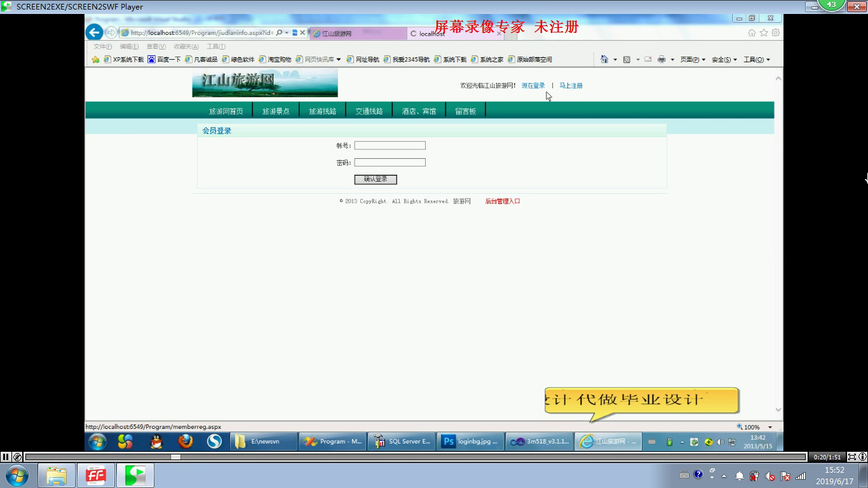The width and height of the screenshot is (868, 488).
Task: Go to 旅游网首页 in navigation bar
Action: tap(226, 111)
